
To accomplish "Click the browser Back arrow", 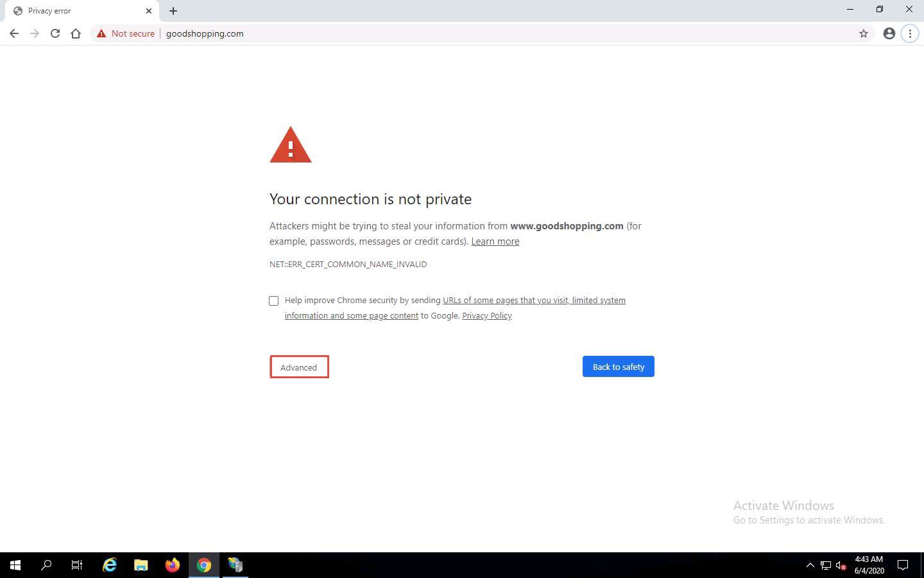I will (14, 33).
